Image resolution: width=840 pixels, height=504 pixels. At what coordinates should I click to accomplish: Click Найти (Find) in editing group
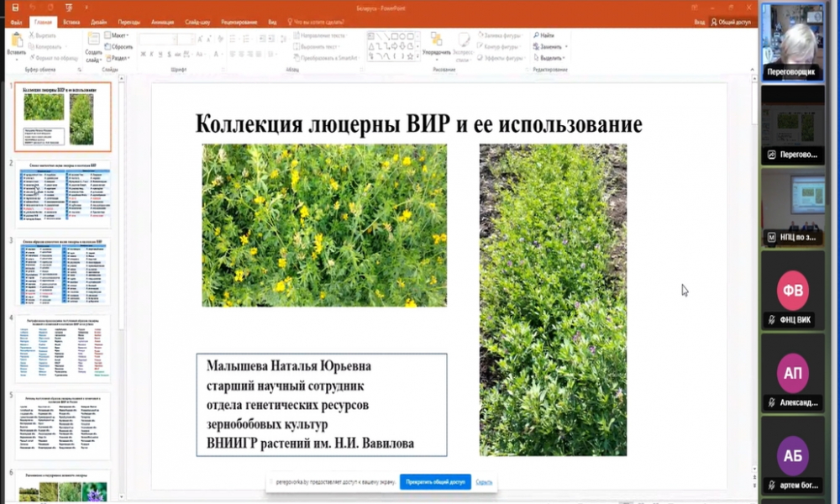pyautogui.click(x=543, y=35)
